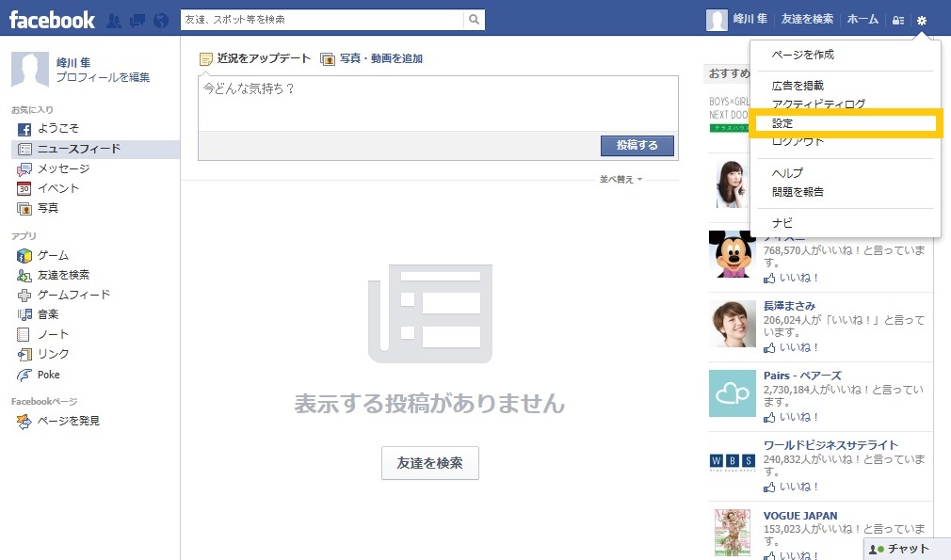Image resolution: width=951 pixels, height=560 pixels.
Task: Open the messages icon in the top bar
Action: 137,21
